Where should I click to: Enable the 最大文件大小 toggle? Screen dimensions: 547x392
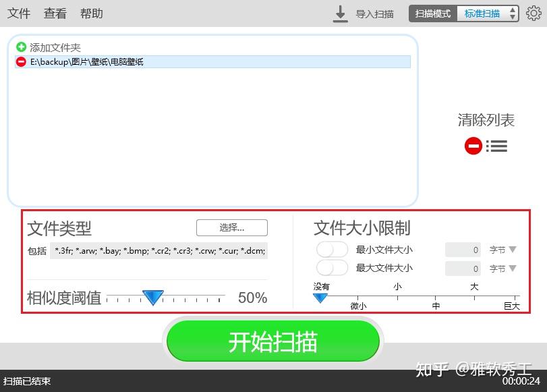(332, 268)
